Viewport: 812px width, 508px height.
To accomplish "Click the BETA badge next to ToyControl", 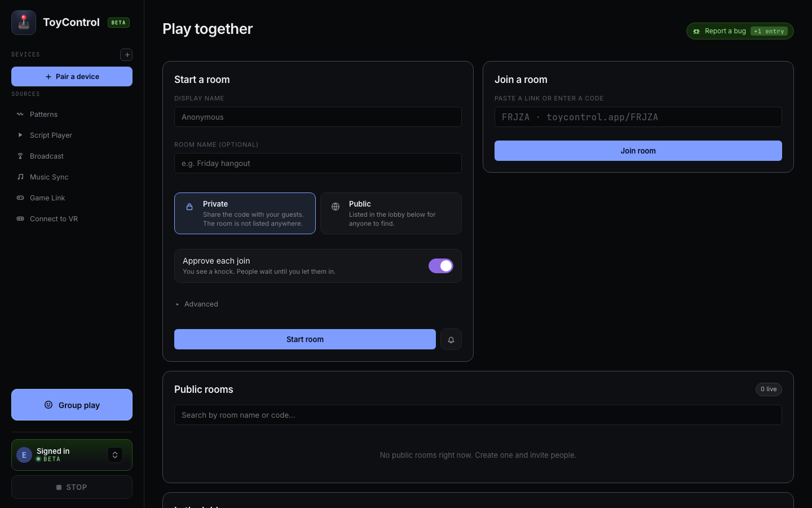I will pyautogui.click(x=118, y=23).
